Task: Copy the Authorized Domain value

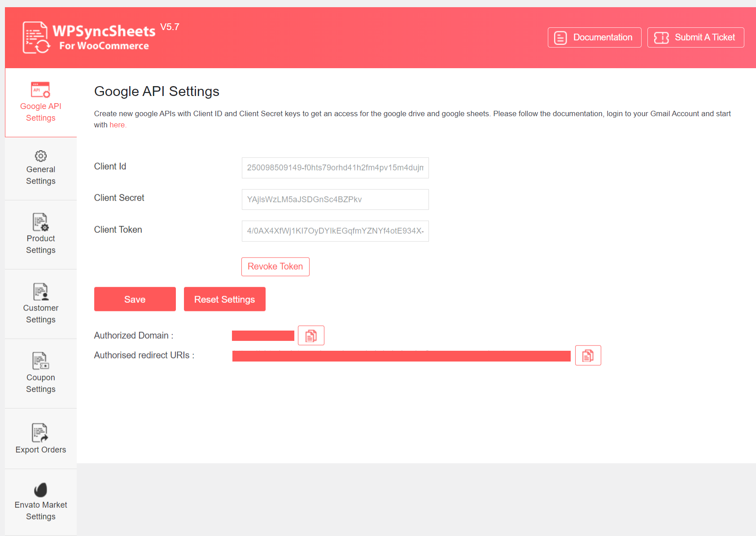Action: point(311,336)
